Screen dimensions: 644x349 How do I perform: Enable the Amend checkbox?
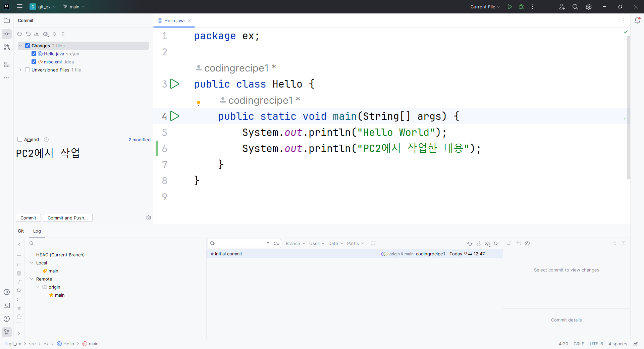20,139
